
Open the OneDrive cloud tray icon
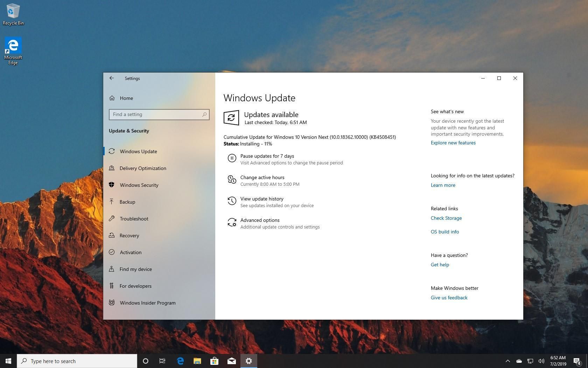519,361
